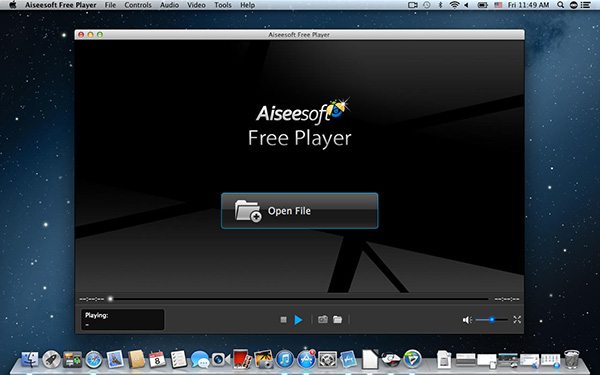Open Mail stamp icon in the Dock
600x375 pixels.
[x=115, y=360]
